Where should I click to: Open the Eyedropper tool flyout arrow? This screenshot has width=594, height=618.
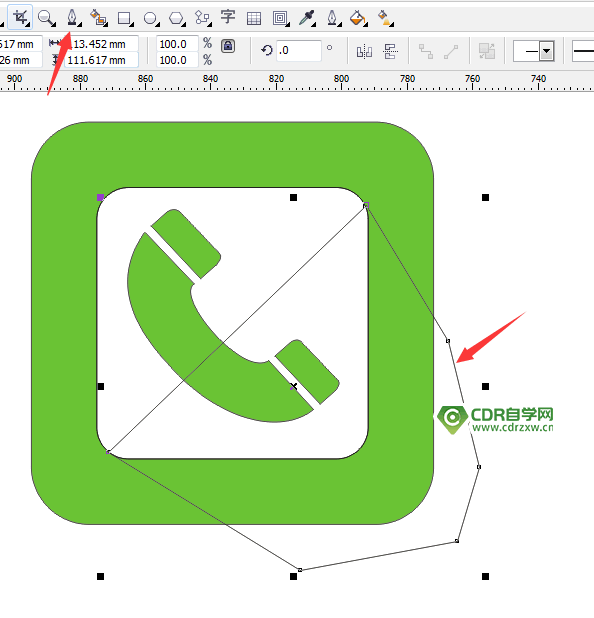coord(314,25)
